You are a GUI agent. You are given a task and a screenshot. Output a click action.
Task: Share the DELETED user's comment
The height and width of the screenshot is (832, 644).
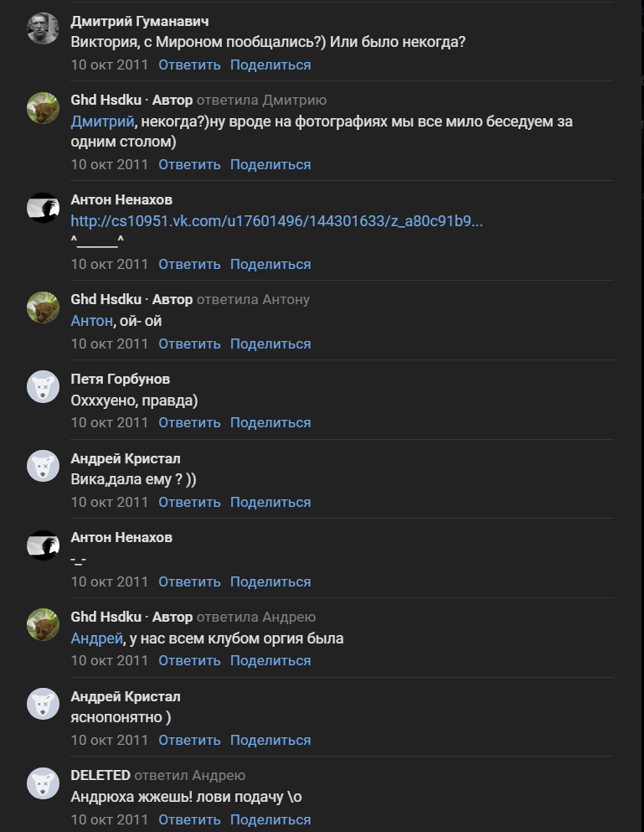[270, 819]
